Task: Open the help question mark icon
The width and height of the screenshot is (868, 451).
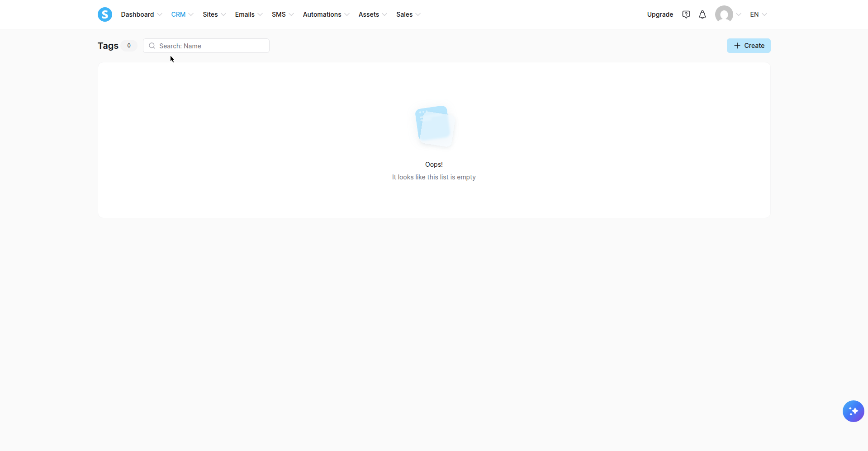Action: click(x=686, y=14)
